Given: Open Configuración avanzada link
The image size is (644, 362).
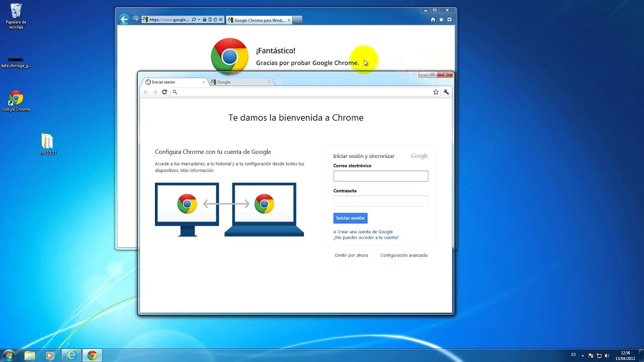Looking at the screenshot, I should pos(404,255).
